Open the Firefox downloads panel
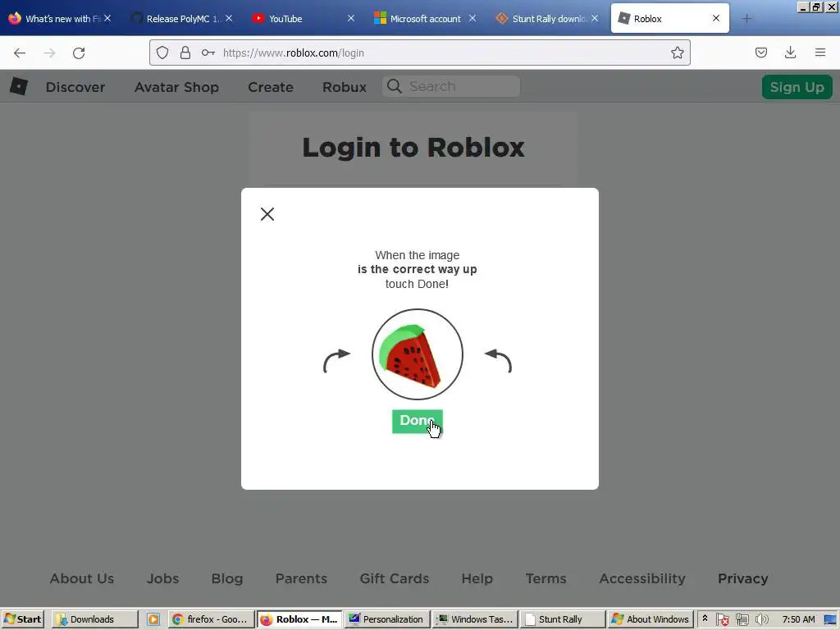This screenshot has width=840, height=630. pos(790,52)
